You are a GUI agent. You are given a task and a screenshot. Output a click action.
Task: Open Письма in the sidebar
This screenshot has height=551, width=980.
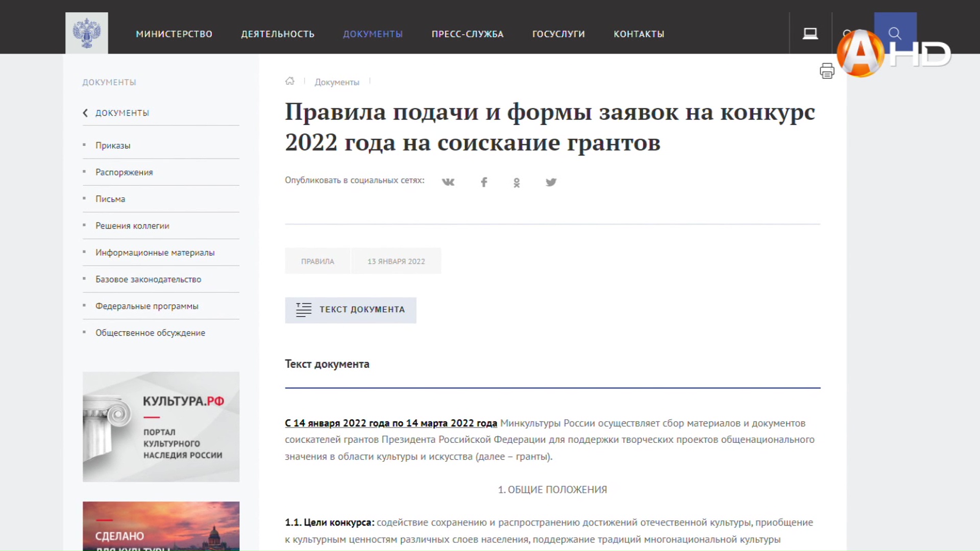(x=110, y=199)
